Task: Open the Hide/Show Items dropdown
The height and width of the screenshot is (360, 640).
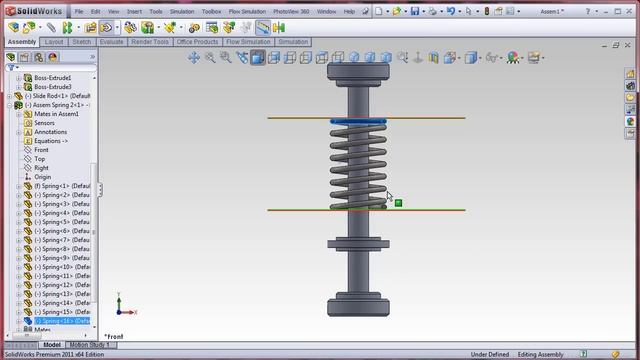Action: click(x=501, y=58)
